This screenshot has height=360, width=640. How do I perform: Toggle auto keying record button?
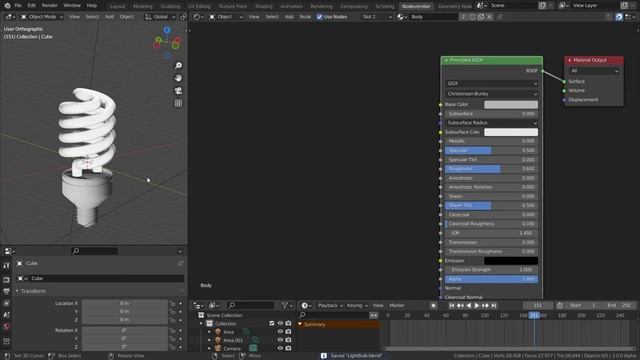pos(433,305)
